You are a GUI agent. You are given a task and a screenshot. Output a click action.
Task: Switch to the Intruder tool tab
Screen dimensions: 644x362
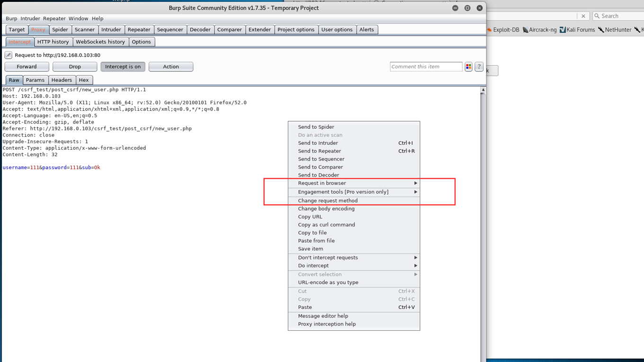(111, 29)
